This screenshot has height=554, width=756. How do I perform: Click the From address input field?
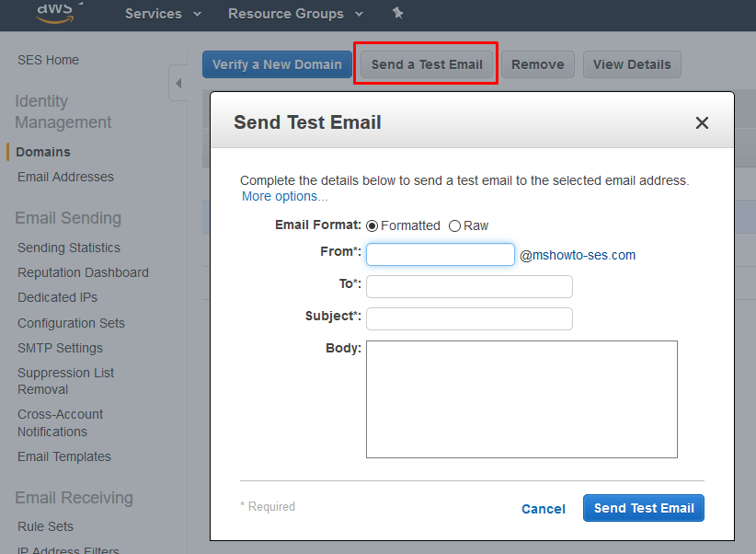[x=440, y=254]
